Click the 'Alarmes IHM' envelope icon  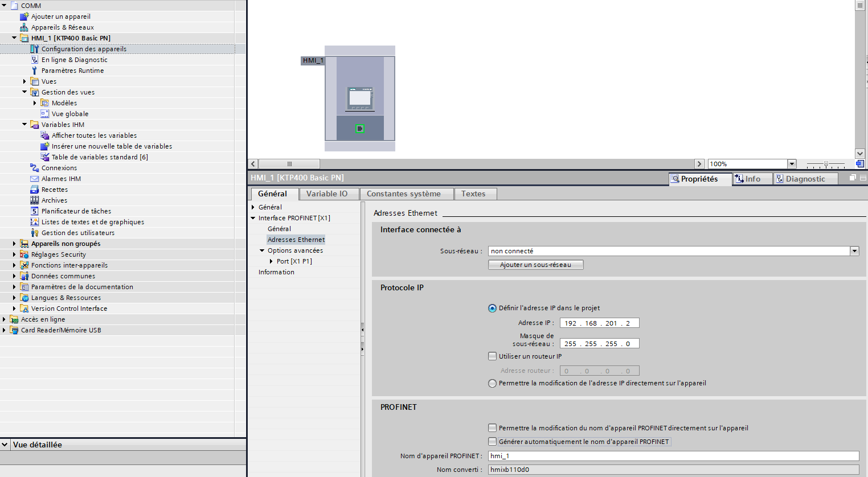[x=34, y=179]
